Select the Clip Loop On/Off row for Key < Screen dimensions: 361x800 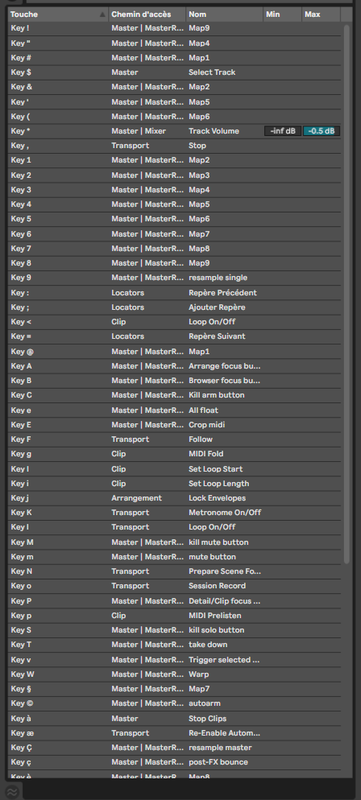coord(174,322)
